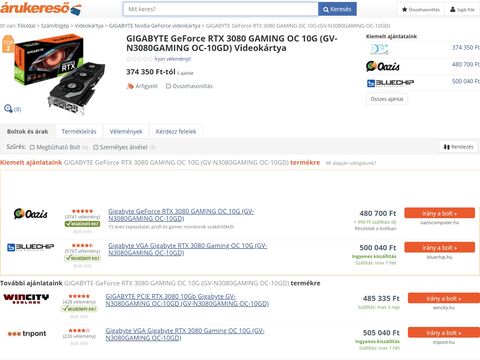Open the Tripont offer title link
The image size is (480, 360).
pyautogui.click(x=185, y=334)
